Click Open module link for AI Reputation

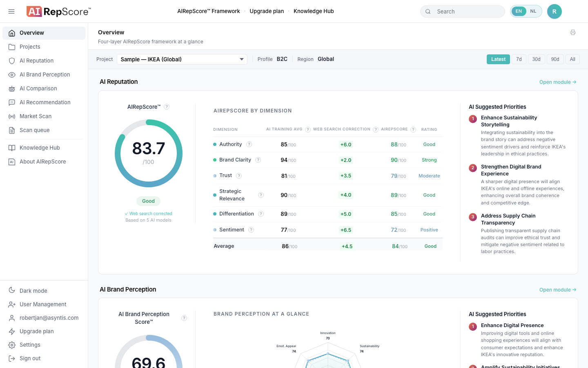click(558, 82)
